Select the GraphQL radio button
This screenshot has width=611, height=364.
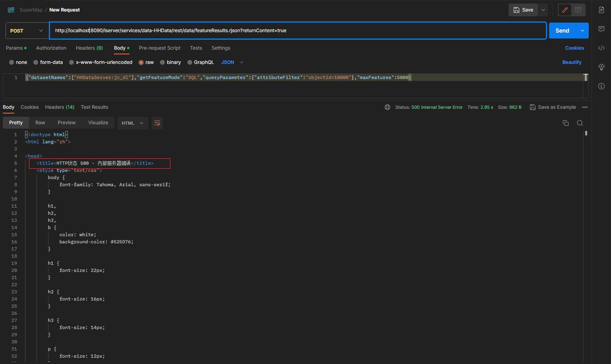(x=190, y=62)
